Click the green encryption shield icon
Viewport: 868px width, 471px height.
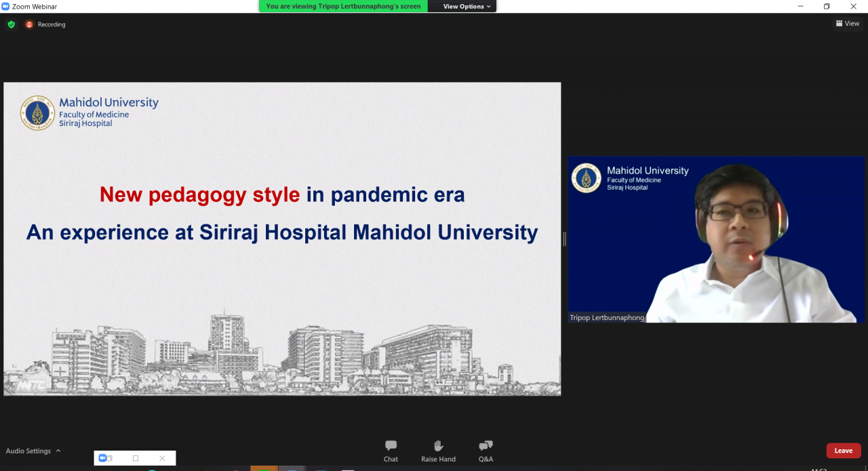[11, 24]
